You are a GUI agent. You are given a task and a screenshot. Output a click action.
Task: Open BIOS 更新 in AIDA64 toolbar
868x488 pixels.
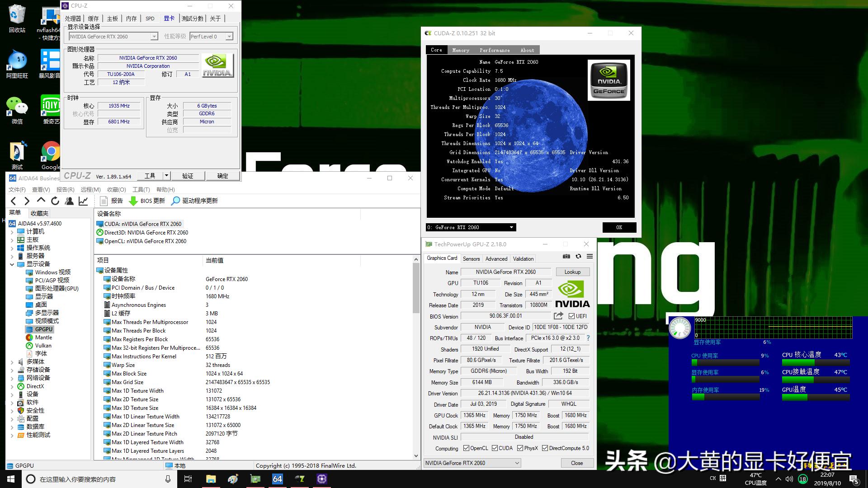(x=147, y=201)
